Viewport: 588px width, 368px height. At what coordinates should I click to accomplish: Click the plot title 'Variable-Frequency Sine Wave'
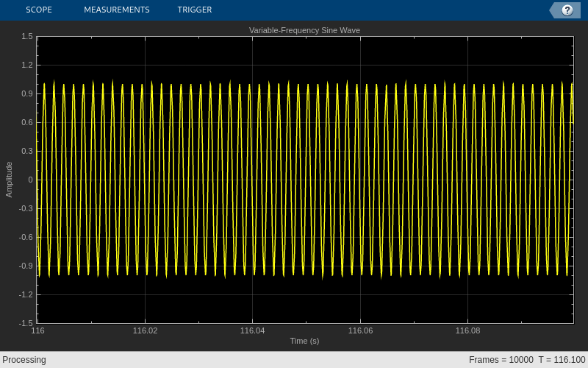pyautogui.click(x=304, y=30)
